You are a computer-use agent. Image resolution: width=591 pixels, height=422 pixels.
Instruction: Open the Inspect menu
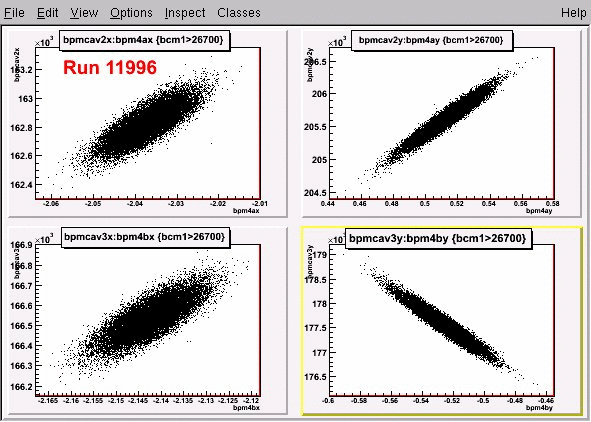pos(185,13)
